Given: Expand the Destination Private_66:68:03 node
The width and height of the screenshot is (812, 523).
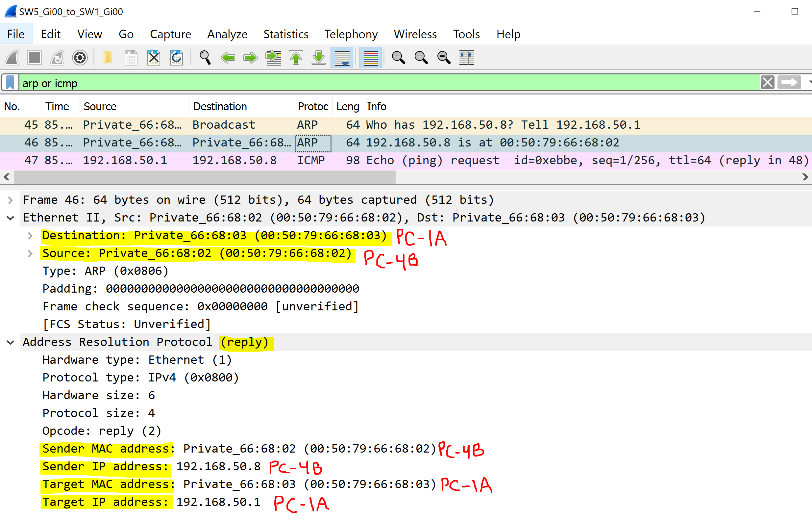Looking at the screenshot, I should tap(30, 236).
